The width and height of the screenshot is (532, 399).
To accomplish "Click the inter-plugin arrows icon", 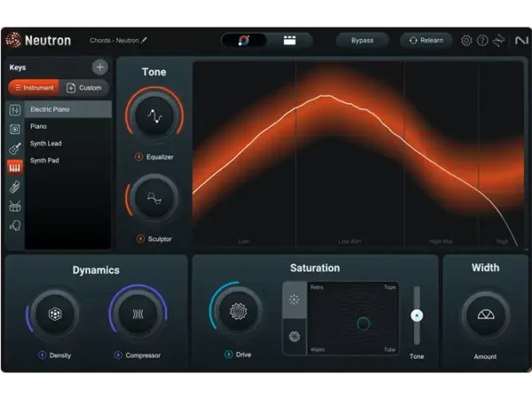I will 498,41.
